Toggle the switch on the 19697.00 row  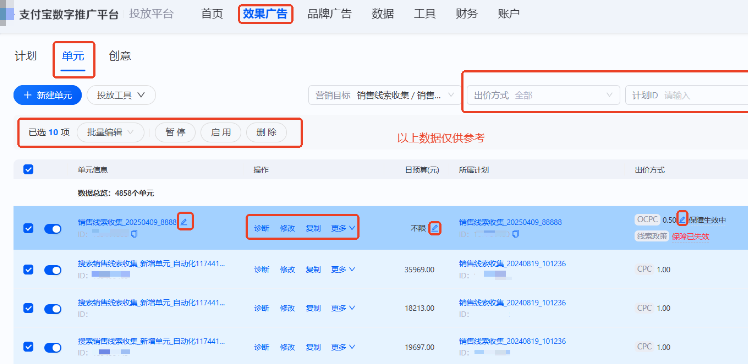(x=53, y=347)
